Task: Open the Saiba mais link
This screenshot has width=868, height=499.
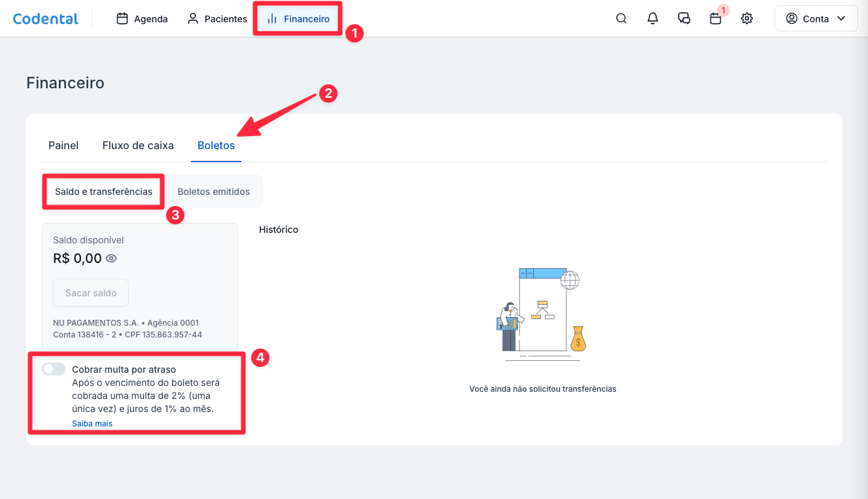Action: 92,424
